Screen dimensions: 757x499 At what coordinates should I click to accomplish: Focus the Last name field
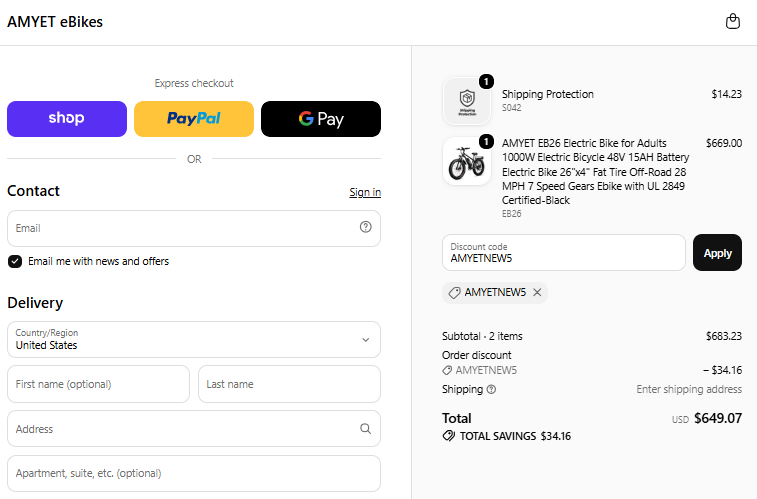[x=289, y=384]
